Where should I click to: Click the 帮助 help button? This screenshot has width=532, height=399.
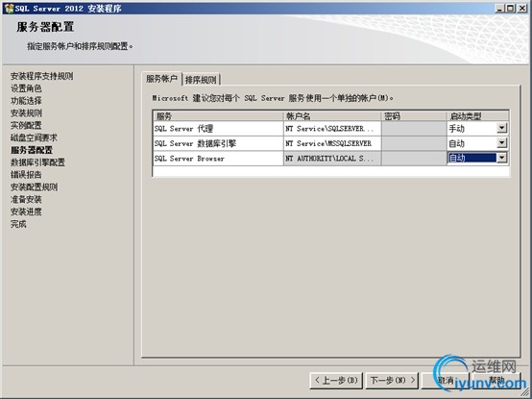click(496, 381)
